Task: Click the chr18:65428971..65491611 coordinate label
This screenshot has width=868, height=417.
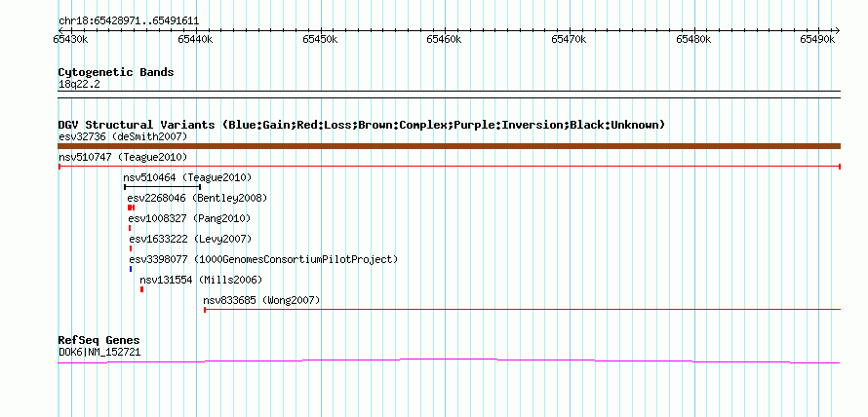Action: 129,20
